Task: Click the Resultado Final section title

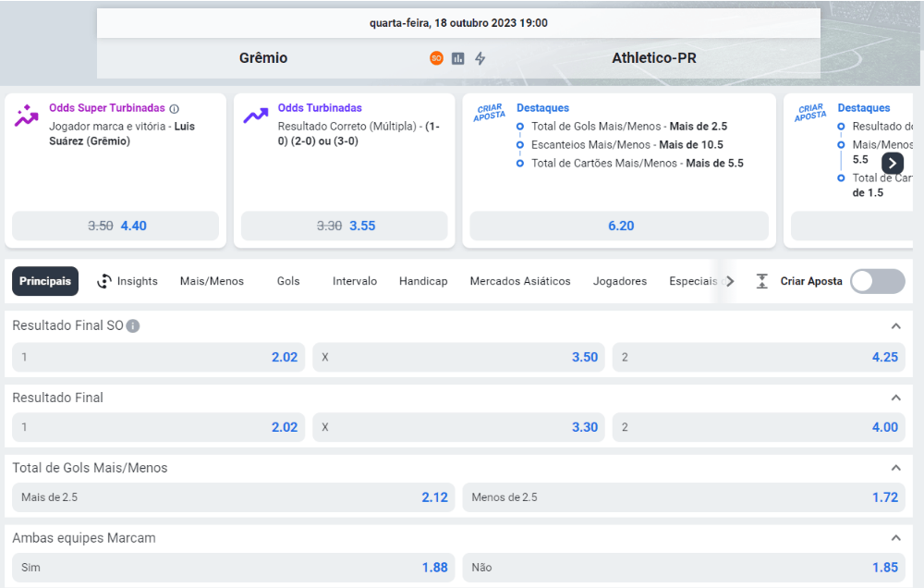Action: (57, 398)
